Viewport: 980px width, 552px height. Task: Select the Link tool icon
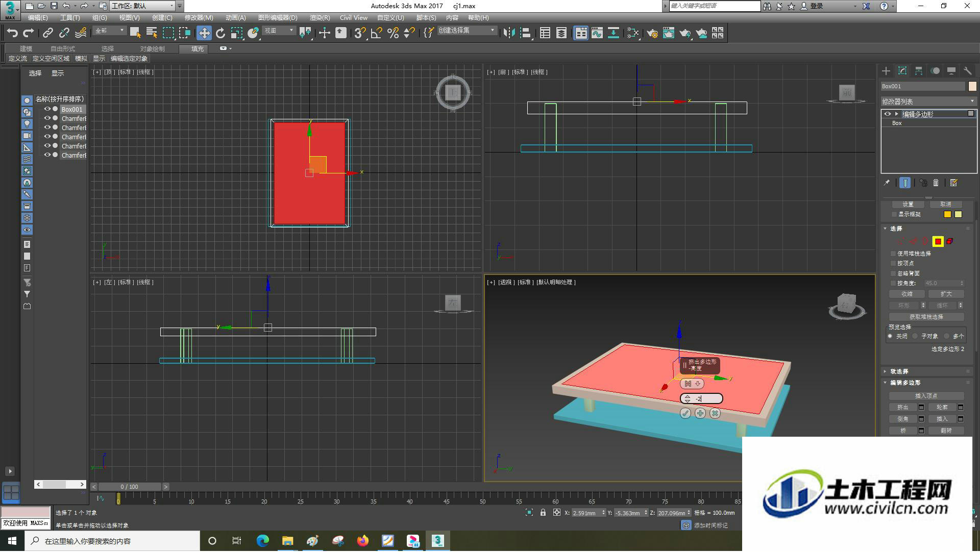[x=48, y=33]
